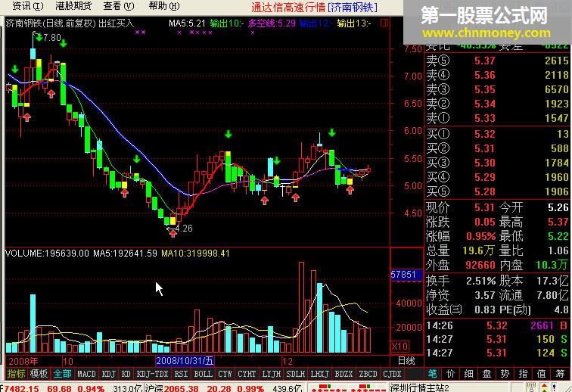Click the X10 volume scale box

pos(399,347)
